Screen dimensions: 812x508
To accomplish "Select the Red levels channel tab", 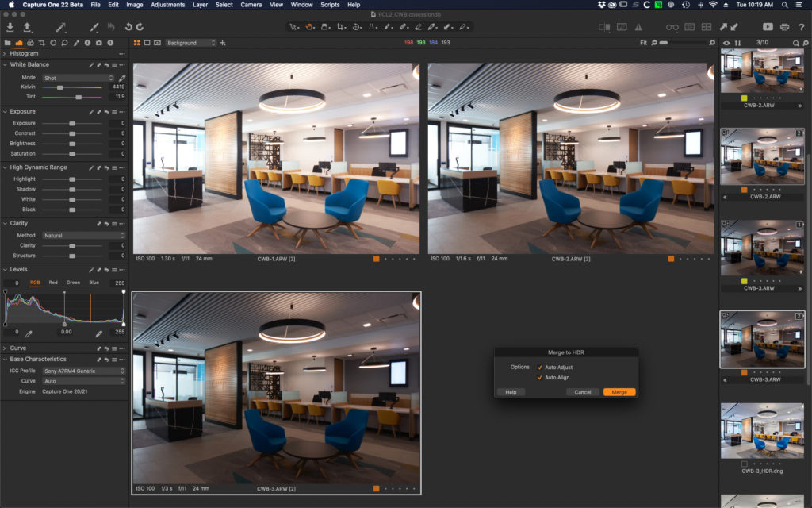I will 53,283.
